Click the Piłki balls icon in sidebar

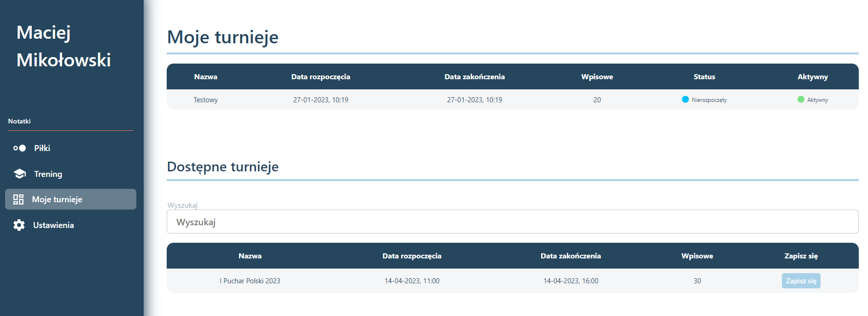[x=19, y=148]
